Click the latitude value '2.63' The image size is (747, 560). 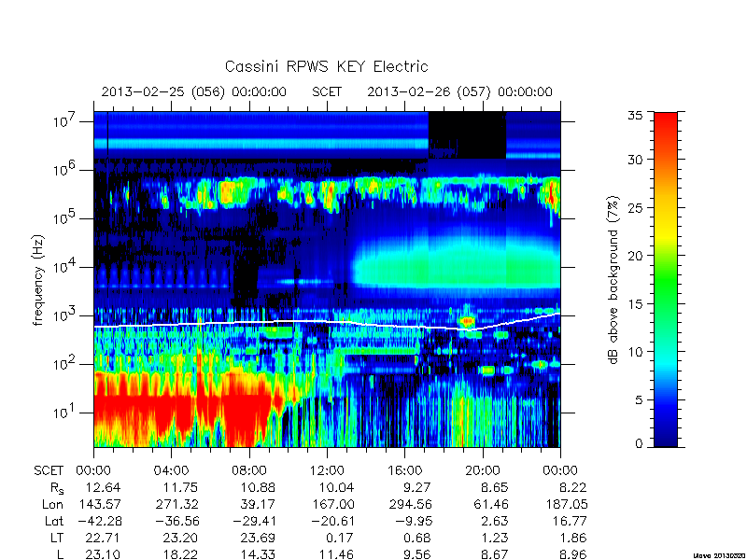coord(495,522)
